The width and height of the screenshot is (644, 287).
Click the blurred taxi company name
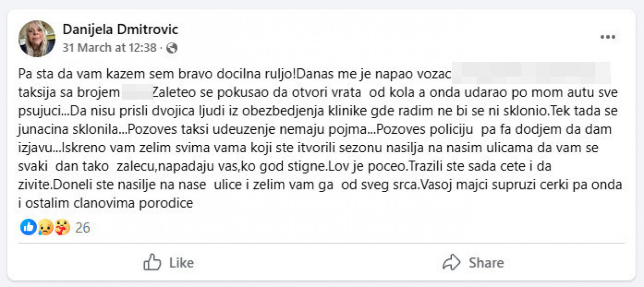pos(530,74)
